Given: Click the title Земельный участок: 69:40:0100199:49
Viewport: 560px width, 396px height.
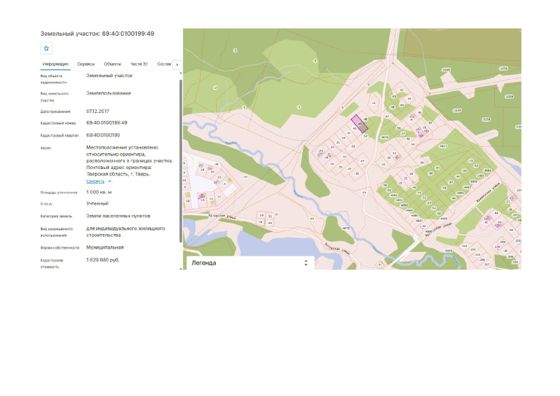Looking at the screenshot, I should (97, 34).
